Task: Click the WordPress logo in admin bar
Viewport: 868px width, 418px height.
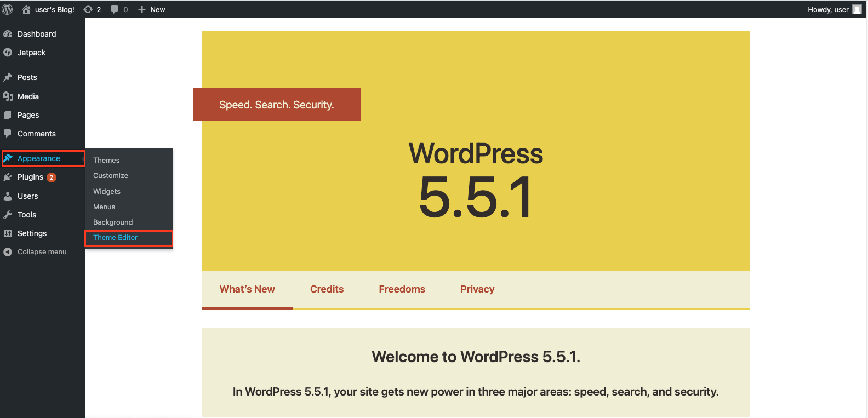Action: click(x=7, y=9)
